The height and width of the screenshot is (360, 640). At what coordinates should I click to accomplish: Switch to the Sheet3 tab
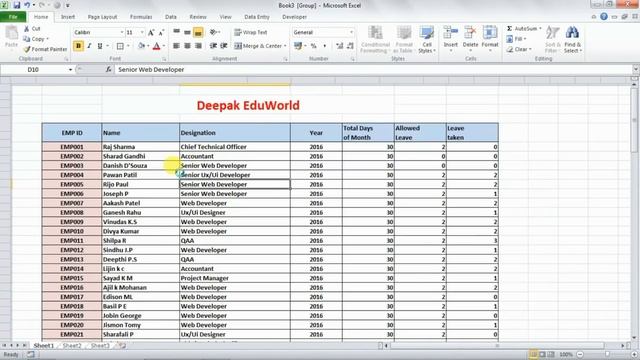(x=100, y=345)
